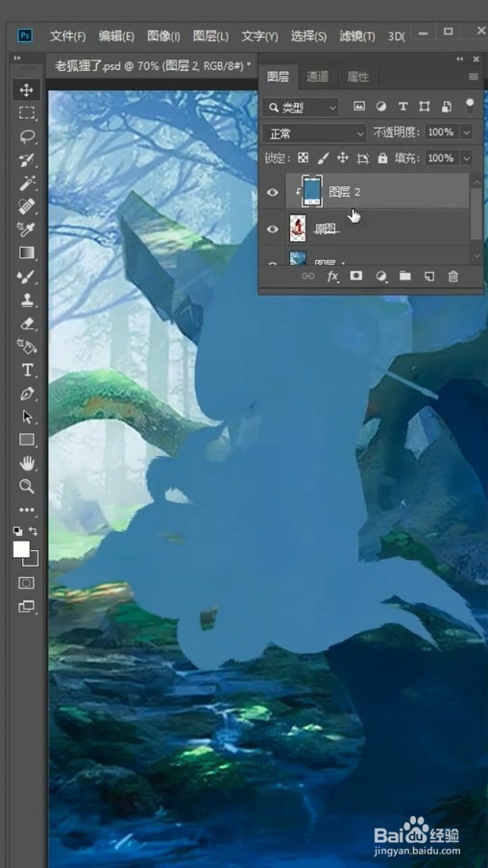Screen dimensions: 488x868
Task: Open the 正常 blend mode dropdown
Action: pos(315,133)
